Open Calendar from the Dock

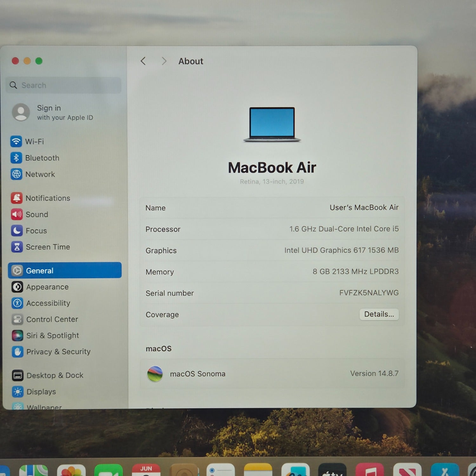point(146,470)
